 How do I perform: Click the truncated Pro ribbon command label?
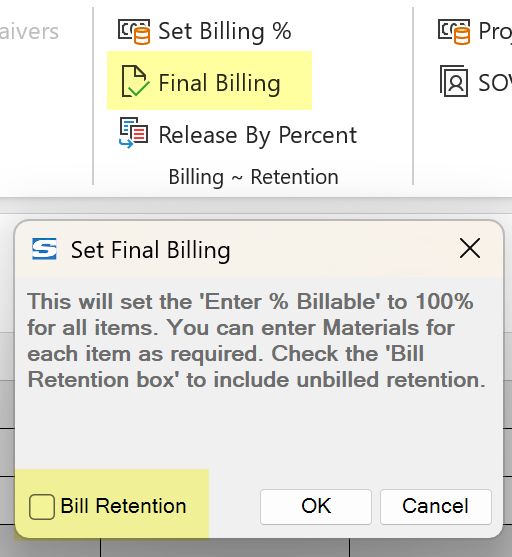point(495,32)
